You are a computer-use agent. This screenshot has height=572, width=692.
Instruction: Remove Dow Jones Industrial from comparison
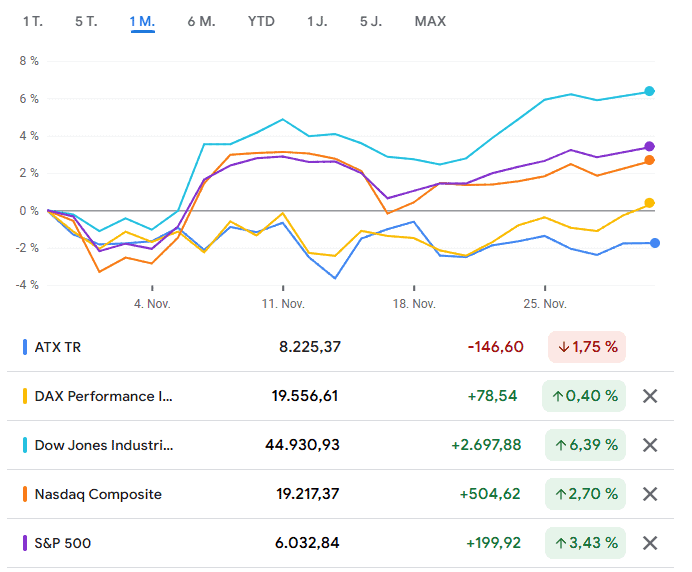(x=650, y=445)
